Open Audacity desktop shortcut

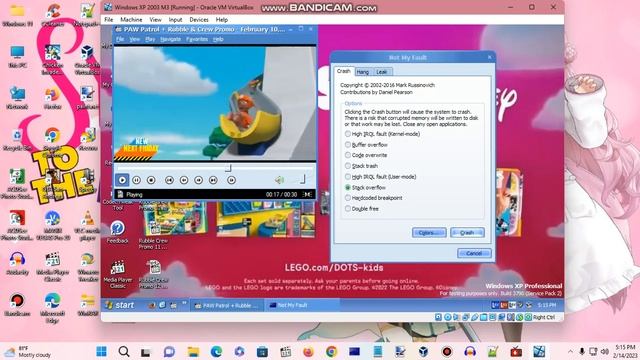17,264
